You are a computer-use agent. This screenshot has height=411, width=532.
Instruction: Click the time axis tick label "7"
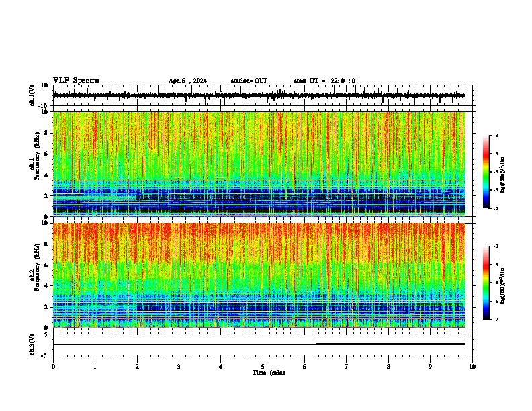point(347,367)
